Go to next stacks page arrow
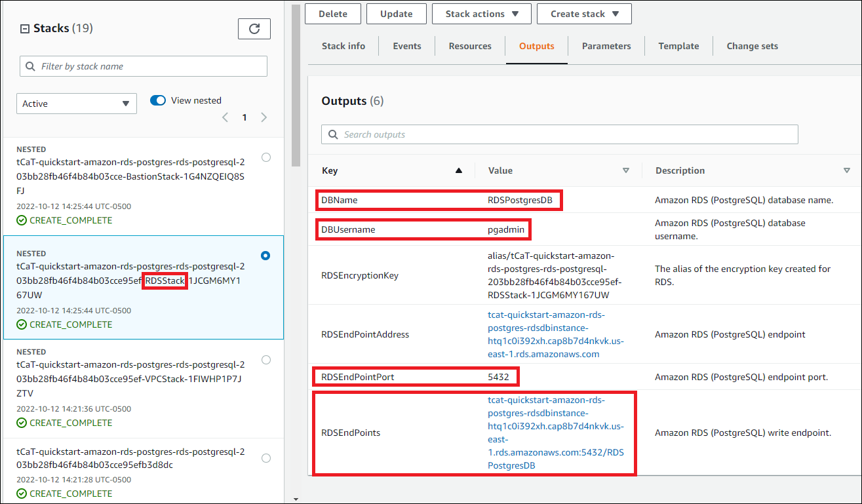 (x=264, y=117)
